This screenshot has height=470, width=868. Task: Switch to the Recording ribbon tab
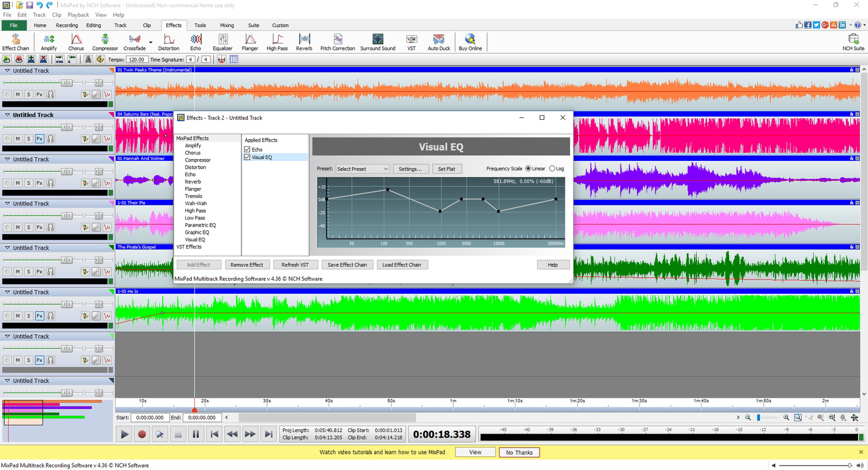(67, 25)
